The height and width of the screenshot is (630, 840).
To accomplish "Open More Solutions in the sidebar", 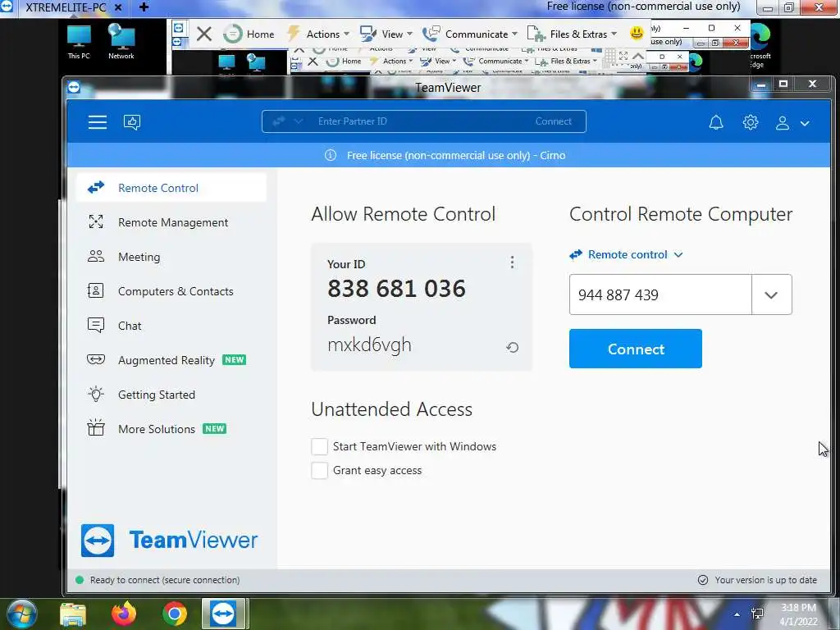I will click(171, 428).
